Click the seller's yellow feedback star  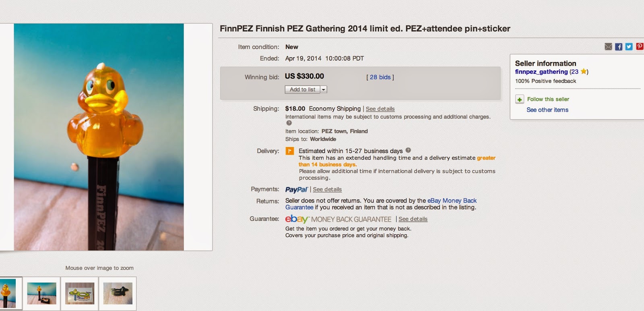tap(583, 71)
